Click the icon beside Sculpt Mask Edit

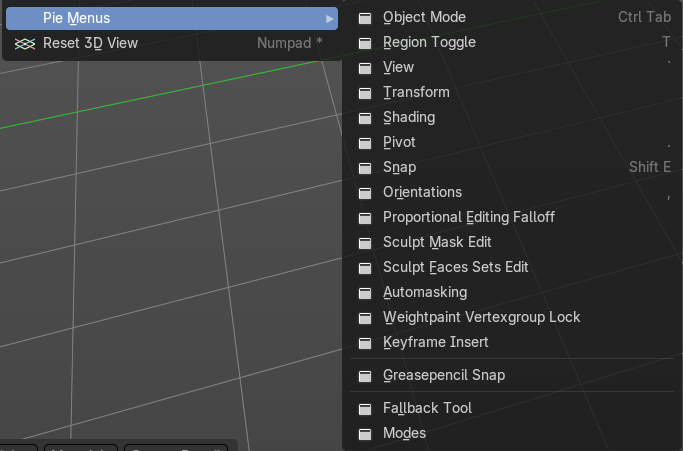coord(365,243)
